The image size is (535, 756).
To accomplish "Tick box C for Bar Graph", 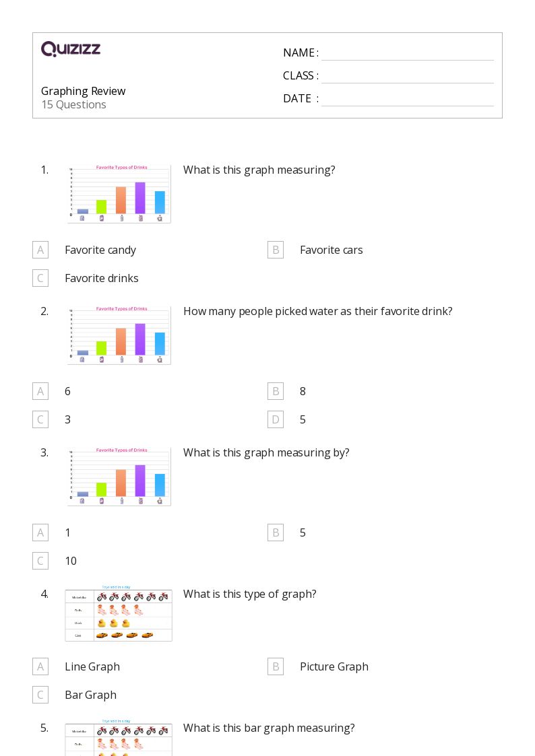I will coord(40,695).
